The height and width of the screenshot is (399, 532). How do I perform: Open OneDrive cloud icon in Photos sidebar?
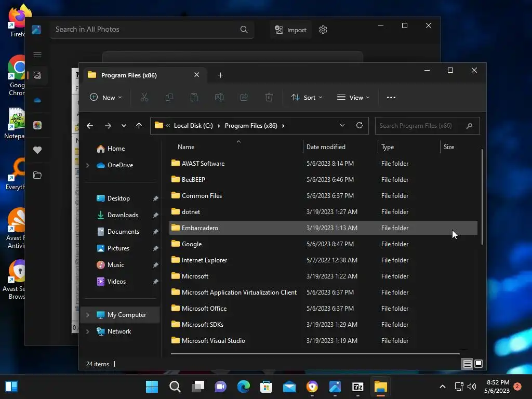[x=37, y=100]
